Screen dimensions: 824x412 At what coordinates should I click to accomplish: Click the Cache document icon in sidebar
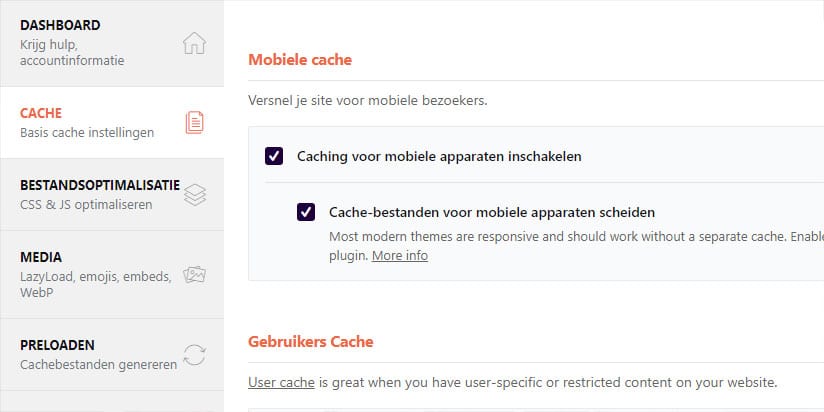pyautogui.click(x=195, y=122)
